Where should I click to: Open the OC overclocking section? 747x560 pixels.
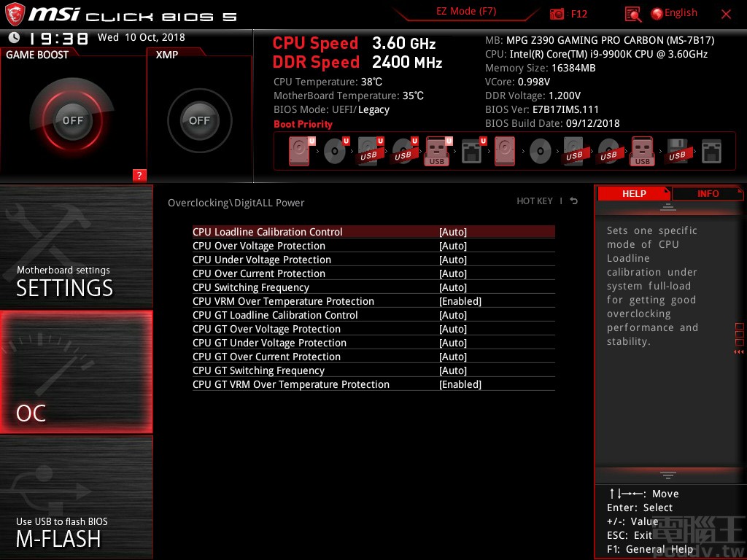coord(76,372)
